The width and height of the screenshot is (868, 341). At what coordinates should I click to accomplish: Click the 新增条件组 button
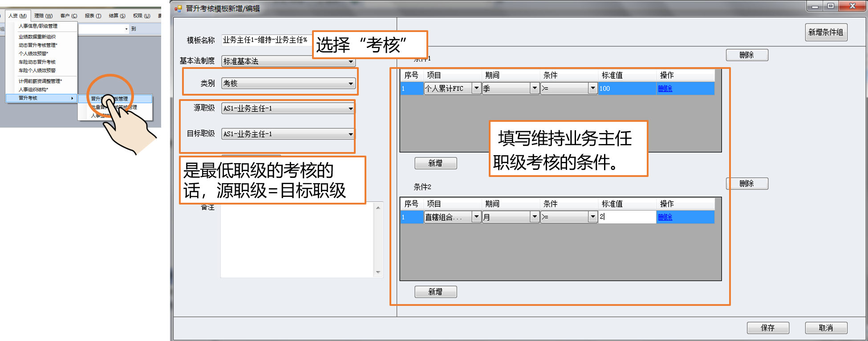pos(826,32)
